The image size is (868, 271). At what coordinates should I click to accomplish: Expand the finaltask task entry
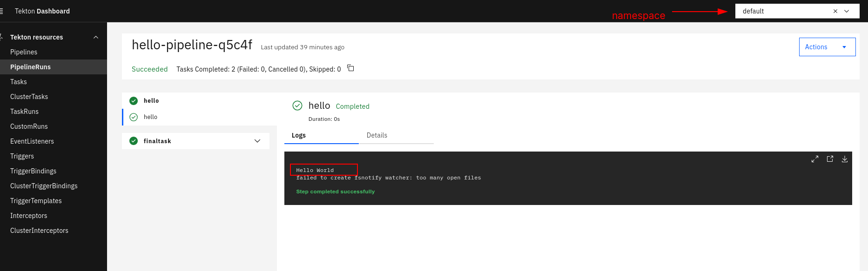click(257, 141)
